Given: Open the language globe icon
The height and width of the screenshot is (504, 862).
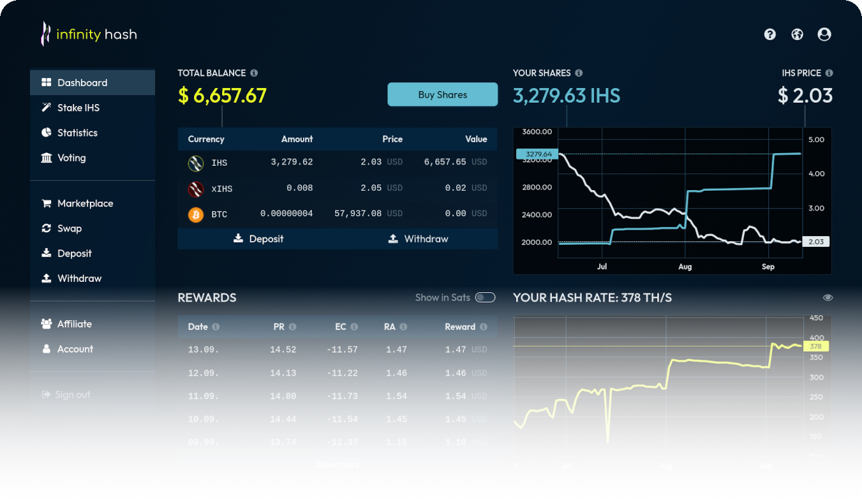Looking at the screenshot, I should click(797, 34).
